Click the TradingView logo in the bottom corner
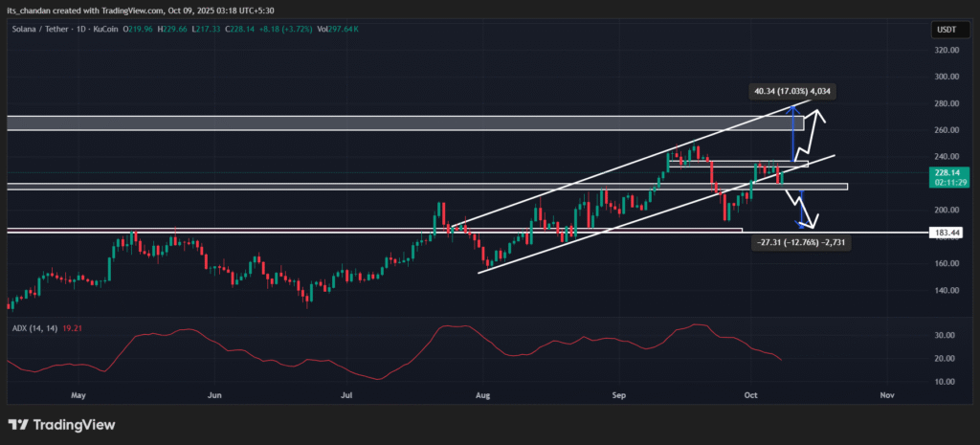The image size is (980, 445). (x=62, y=424)
